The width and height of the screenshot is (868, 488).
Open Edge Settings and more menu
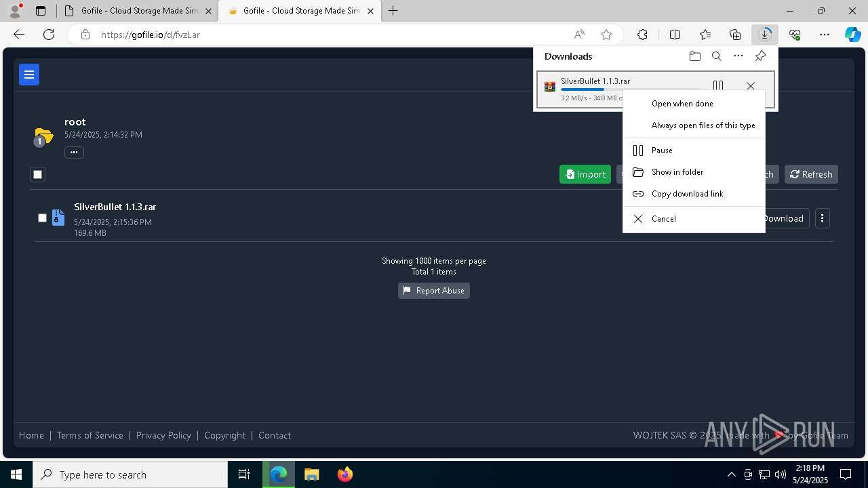[825, 35]
